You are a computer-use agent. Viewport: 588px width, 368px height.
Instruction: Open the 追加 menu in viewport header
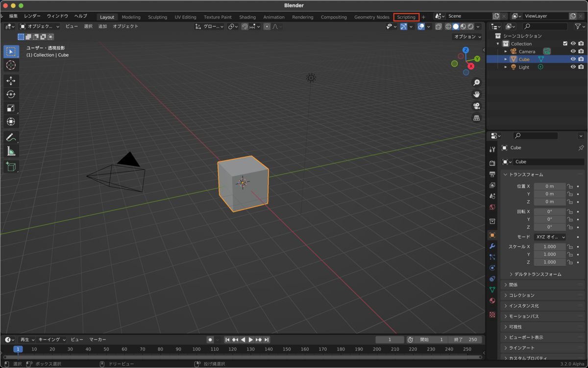pyautogui.click(x=102, y=26)
